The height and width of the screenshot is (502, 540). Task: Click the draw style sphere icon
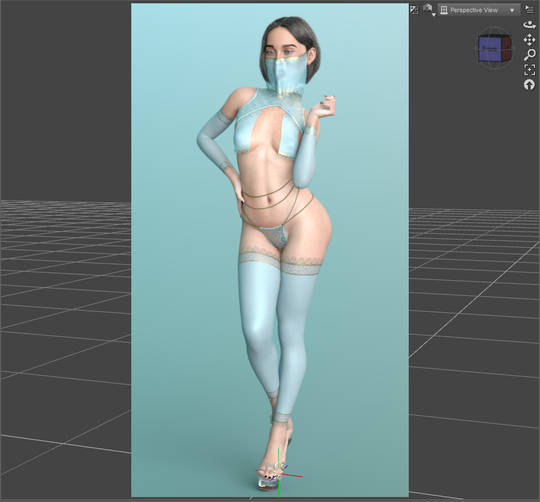tap(428, 8)
